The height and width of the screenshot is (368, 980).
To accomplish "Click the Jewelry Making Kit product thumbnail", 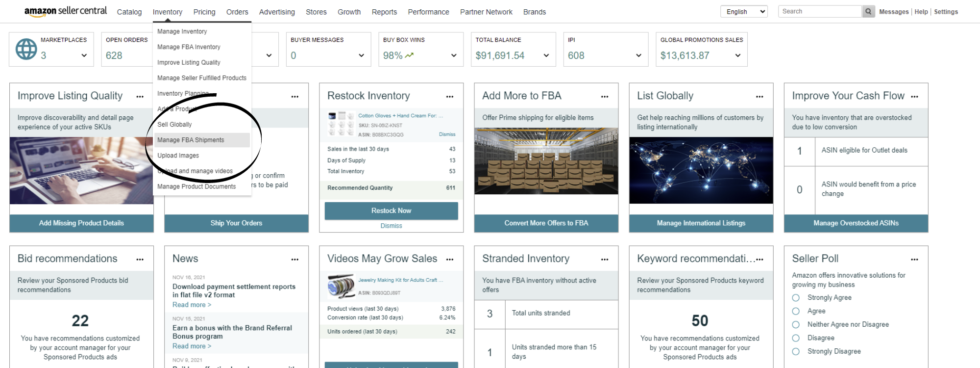I will point(341,287).
